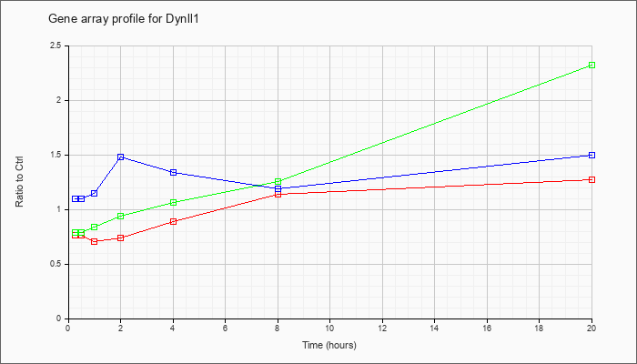This screenshot has width=637, height=364.
Task: Click the green marker at 8 hours
Action: pyautogui.click(x=278, y=182)
